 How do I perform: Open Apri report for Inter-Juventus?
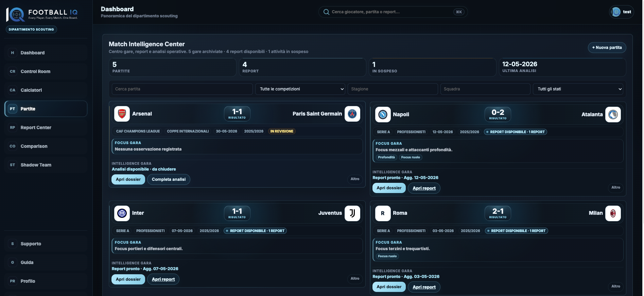click(163, 279)
